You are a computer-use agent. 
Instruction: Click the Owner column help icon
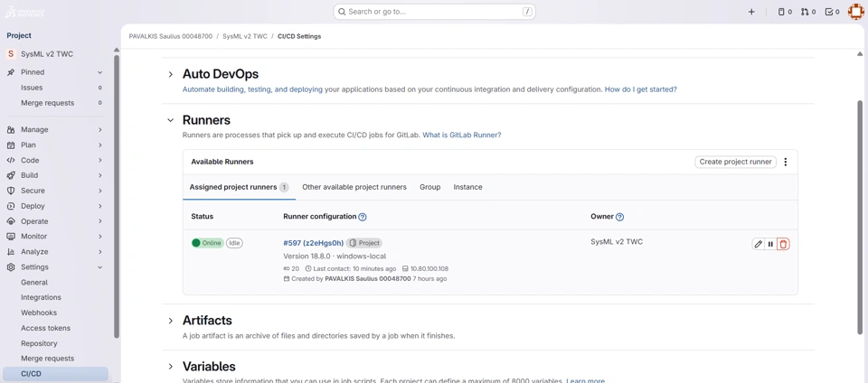coord(619,217)
